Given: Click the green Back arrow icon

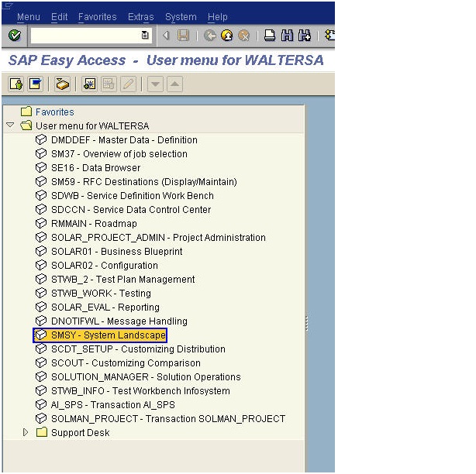Looking at the screenshot, I should 210,36.
